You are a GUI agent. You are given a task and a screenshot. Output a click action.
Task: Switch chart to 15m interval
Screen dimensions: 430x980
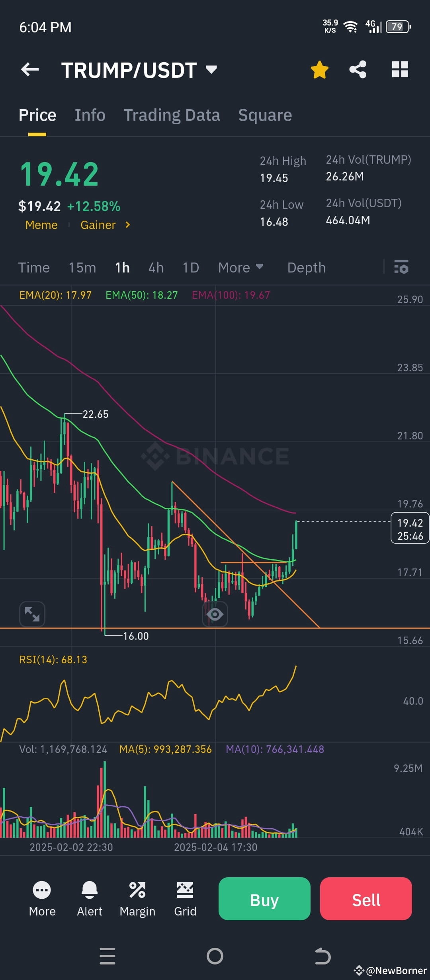(x=82, y=268)
